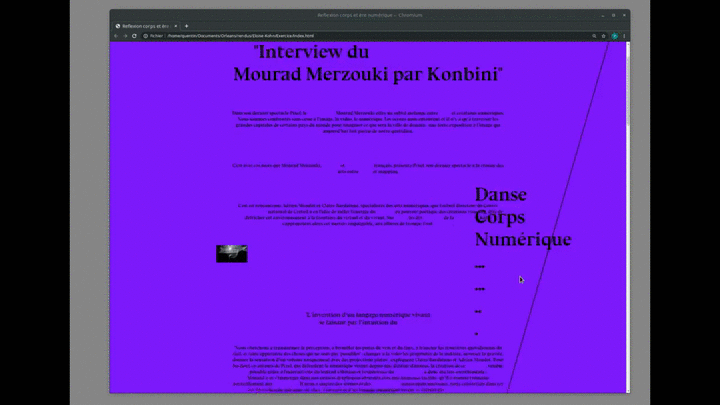Image resolution: width=720 pixels, height=405 pixels.
Task: Bookmark this page with star icon
Action: coord(602,35)
